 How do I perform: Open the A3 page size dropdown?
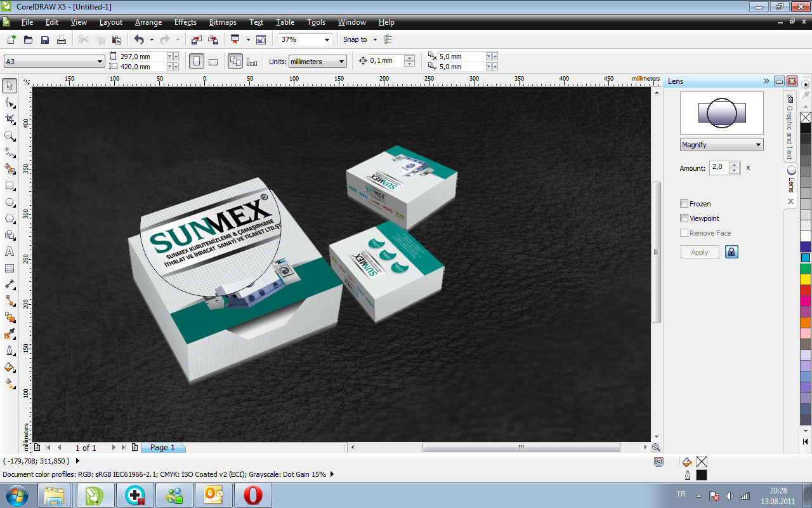click(100, 62)
